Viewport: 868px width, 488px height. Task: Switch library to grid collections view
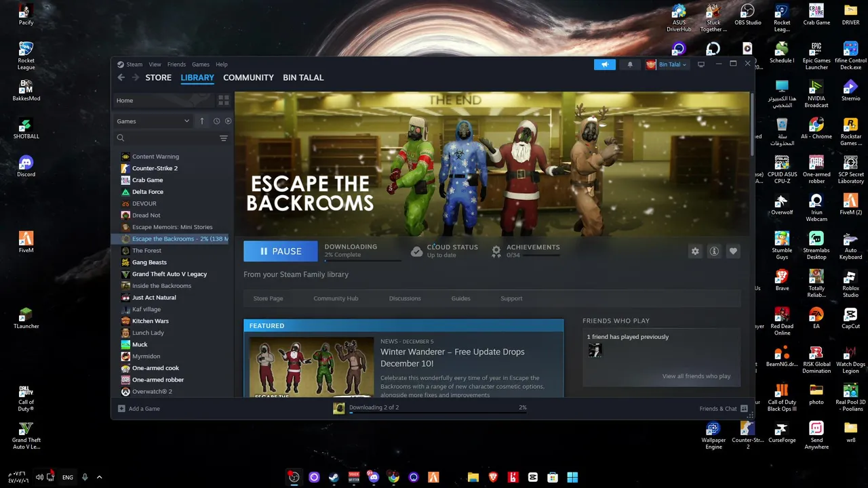(x=223, y=100)
